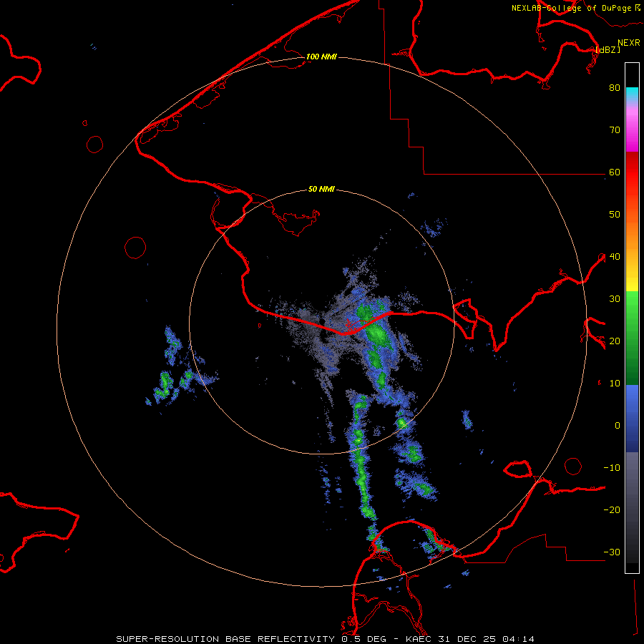
Task: Click the 70 value on the dBZ scale
Action: pyautogui.click(x=615, y=130)
